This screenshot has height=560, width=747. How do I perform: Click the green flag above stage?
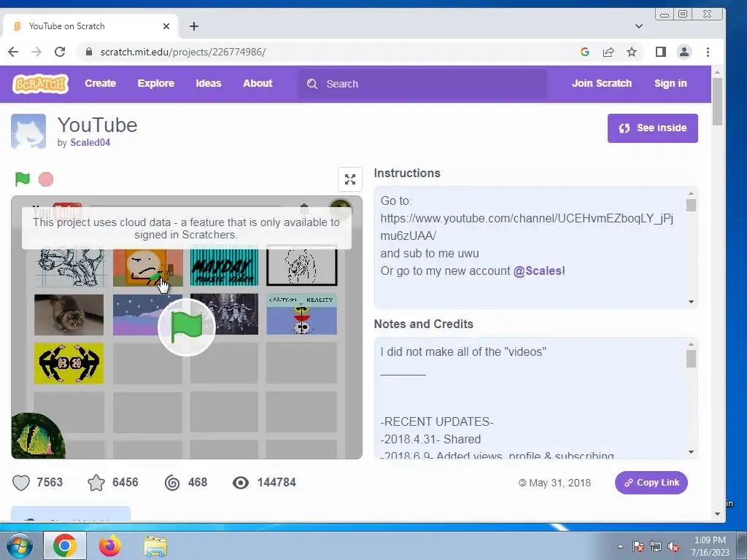tap(23, 179)
